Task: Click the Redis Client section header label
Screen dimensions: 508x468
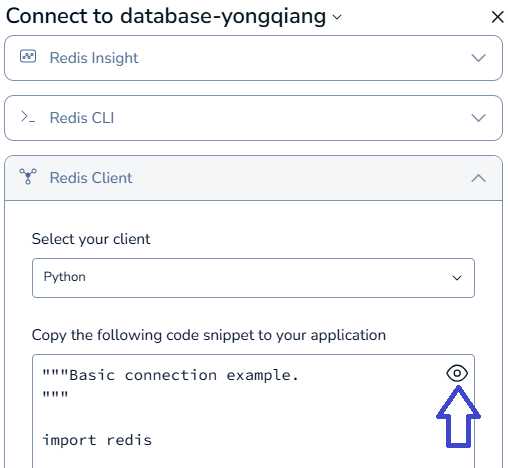Action: coord(91,178)
